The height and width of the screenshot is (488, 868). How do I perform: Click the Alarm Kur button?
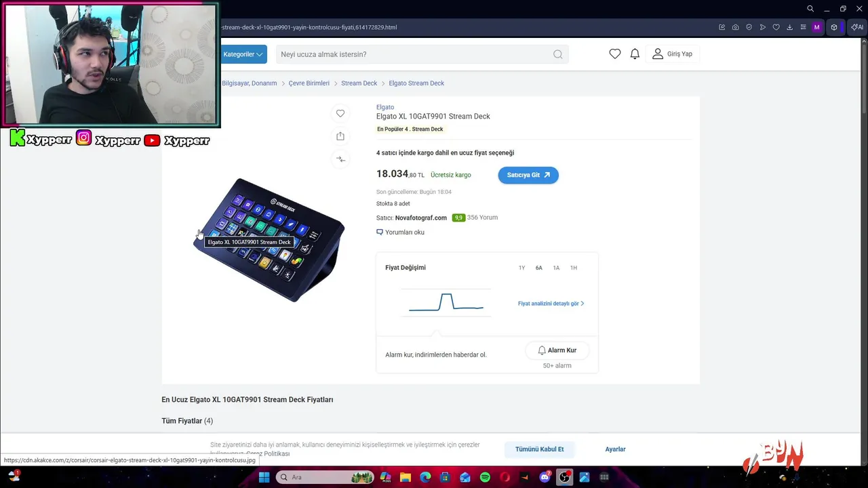(x=557, y=350)
